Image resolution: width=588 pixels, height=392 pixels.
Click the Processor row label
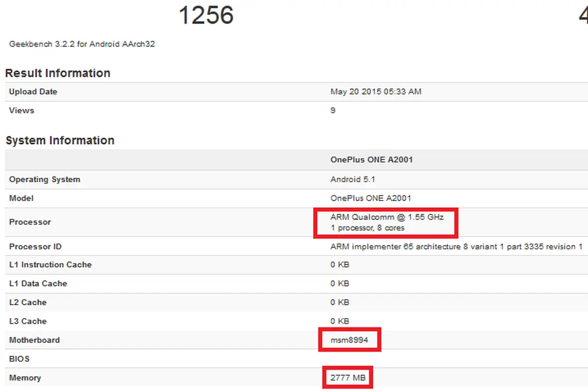(30, 222)
